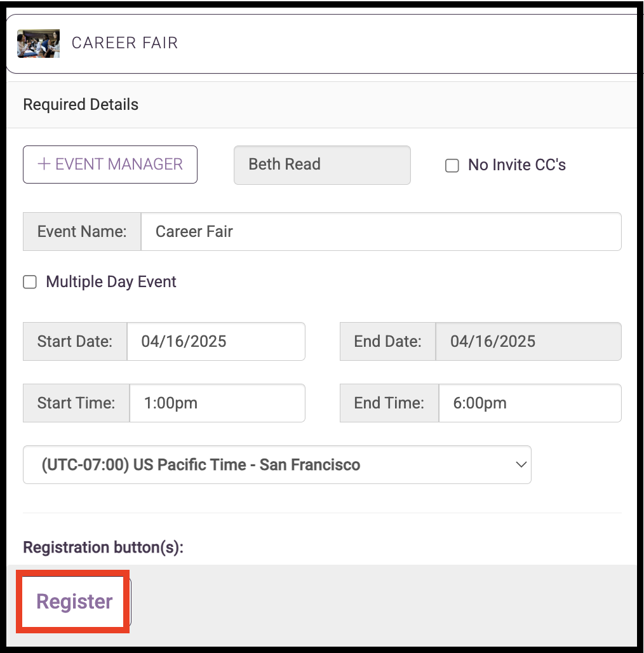644x653 pixels.
Task: Click the No Invite CC's label text
Action: tap(516, 165)
